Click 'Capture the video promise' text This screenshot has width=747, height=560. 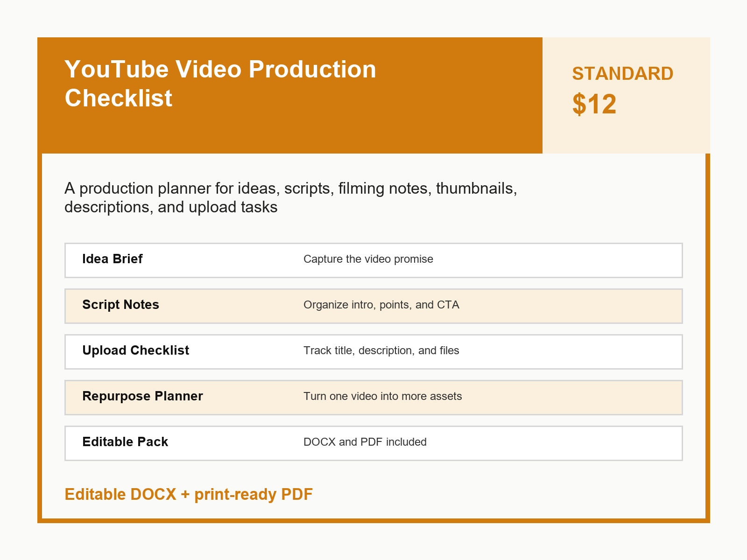click(x=368, y=259)
